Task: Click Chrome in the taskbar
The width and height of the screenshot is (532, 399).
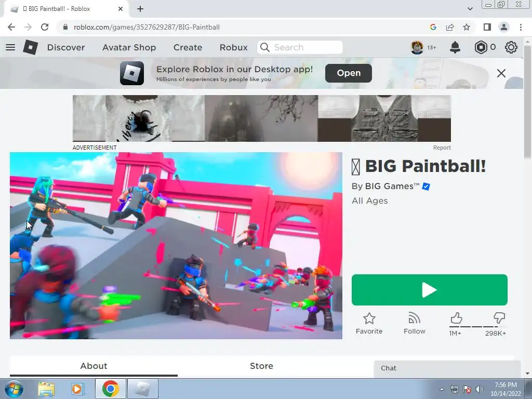Action: pyautogui.click(x=110, y=389)
